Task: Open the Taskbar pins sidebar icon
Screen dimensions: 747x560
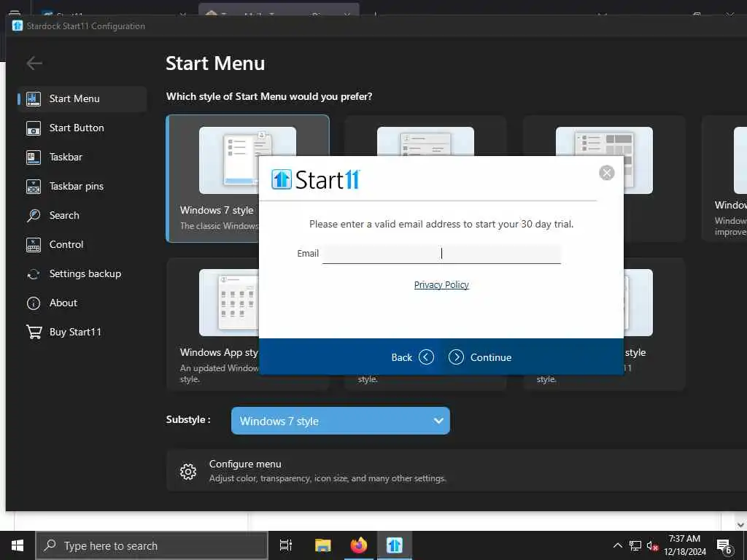Action: (x=34, y=187)
